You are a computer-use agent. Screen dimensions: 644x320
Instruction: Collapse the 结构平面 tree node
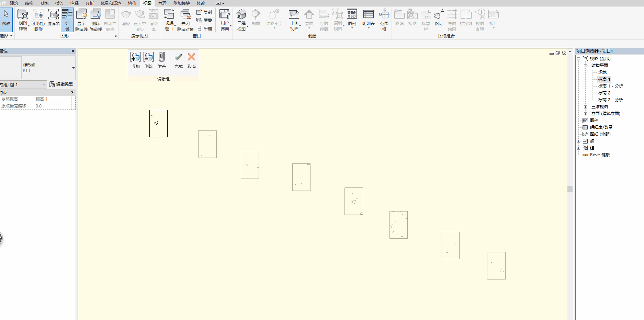[x=585, y=66]
